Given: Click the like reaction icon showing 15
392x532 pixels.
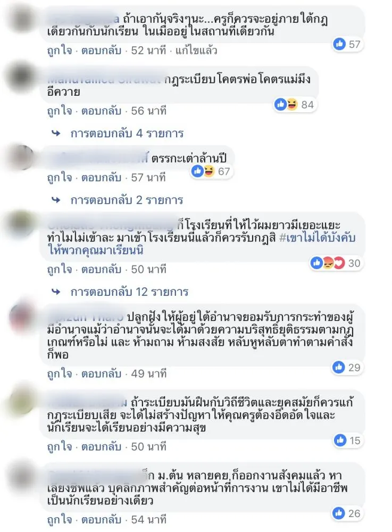Looking at the screenshot, I should 340,440.
